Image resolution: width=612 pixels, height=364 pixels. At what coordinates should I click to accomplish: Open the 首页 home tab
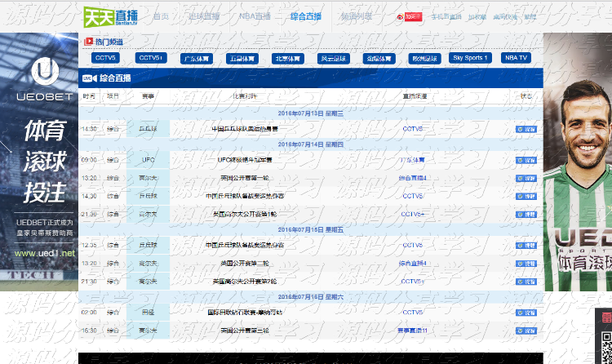tap(162, 16)
